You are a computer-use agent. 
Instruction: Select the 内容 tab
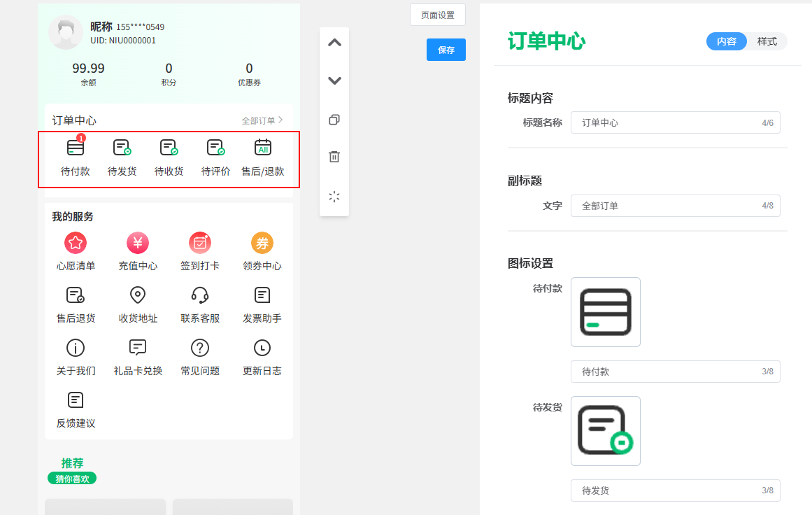(727, 41)
